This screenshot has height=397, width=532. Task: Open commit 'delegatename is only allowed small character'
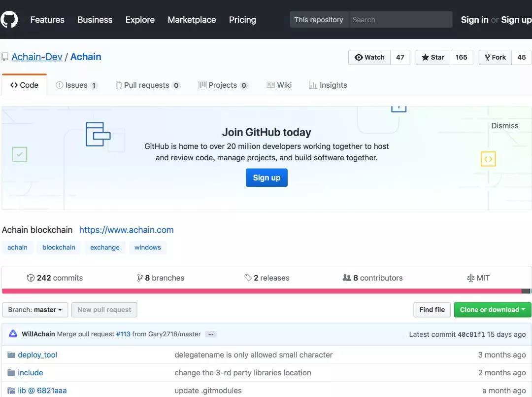254,355
